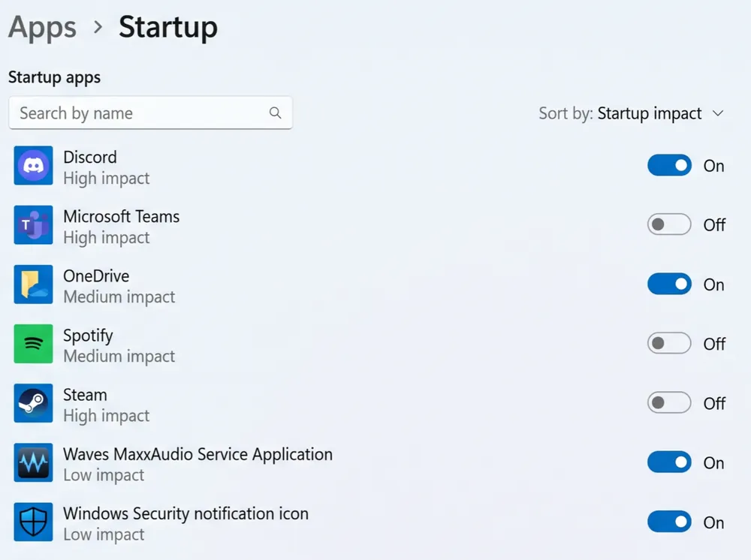Click the magnifier search icon
Screen dimensions: 751x560
click(x=275, y=113)
